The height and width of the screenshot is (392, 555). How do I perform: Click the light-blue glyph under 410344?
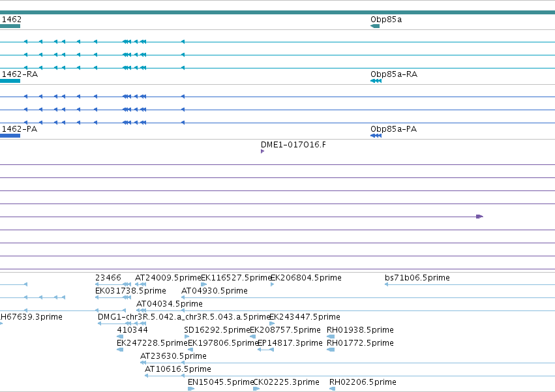pyautogui.click(x=120, y=337)
